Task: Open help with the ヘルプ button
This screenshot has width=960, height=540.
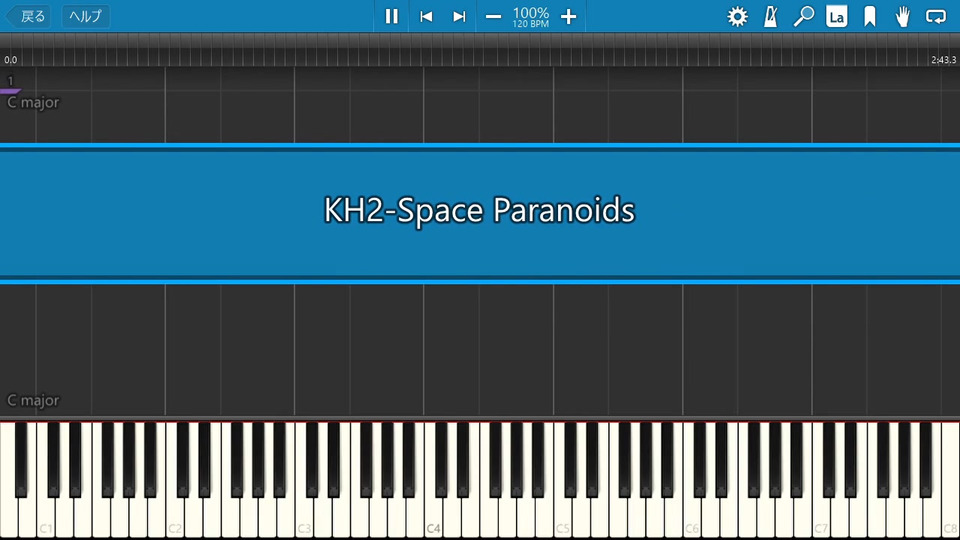Action: point(86,16)
